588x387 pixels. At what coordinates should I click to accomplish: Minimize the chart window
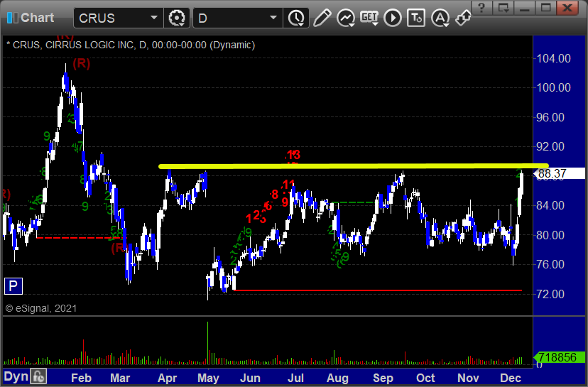point(524,8)
